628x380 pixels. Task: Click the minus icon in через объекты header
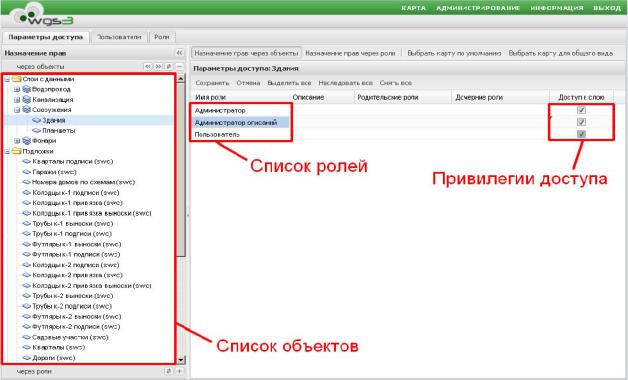click(x=179, y=66)
